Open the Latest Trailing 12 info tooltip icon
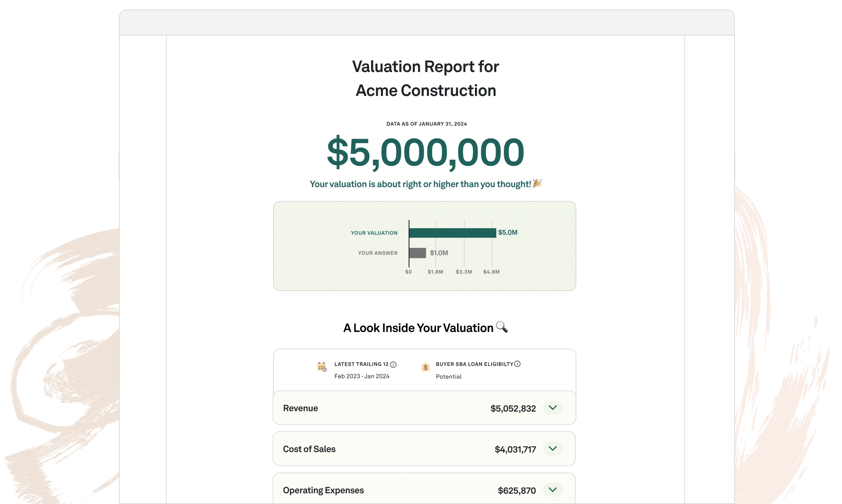The image size is (842, 504). pos(393,364)
